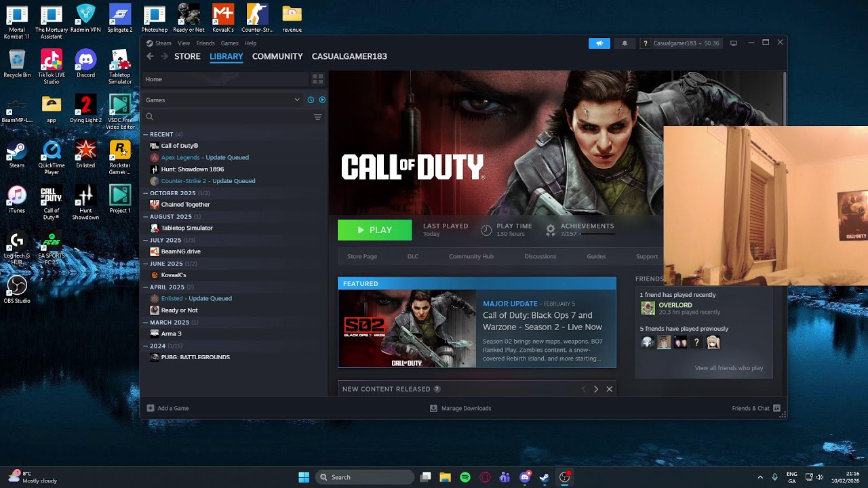Click the library search magnifier icon

[150, 117]
